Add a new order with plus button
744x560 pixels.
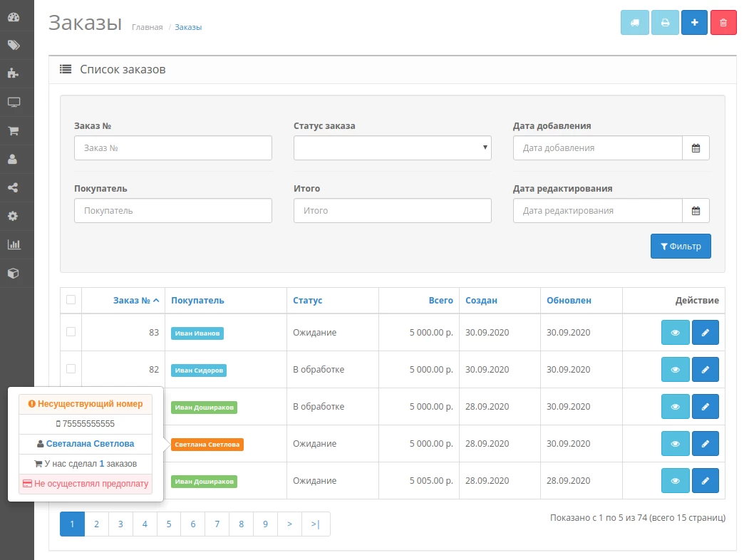(x=694, y=22)
